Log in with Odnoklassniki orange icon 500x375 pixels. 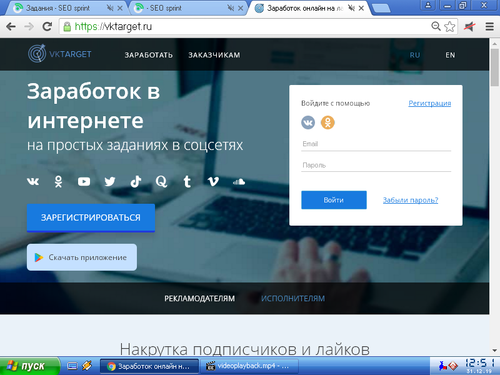pos(328,123)
